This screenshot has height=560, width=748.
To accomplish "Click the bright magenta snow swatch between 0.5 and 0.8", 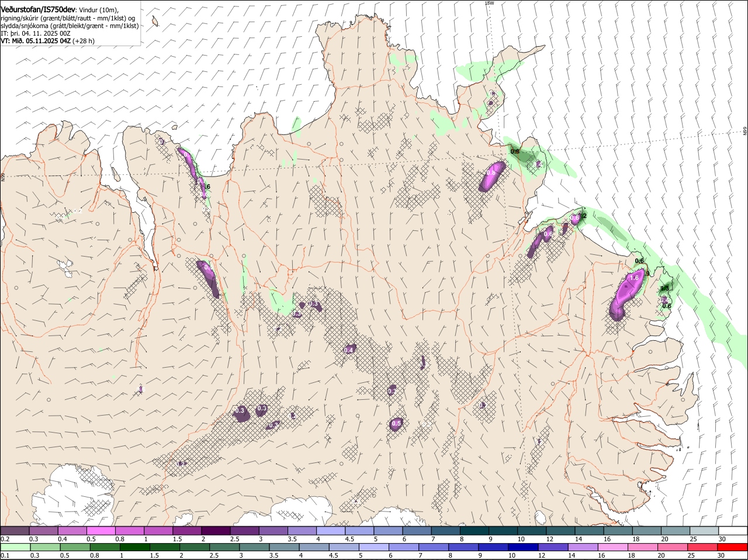I will tap(101, 531).
